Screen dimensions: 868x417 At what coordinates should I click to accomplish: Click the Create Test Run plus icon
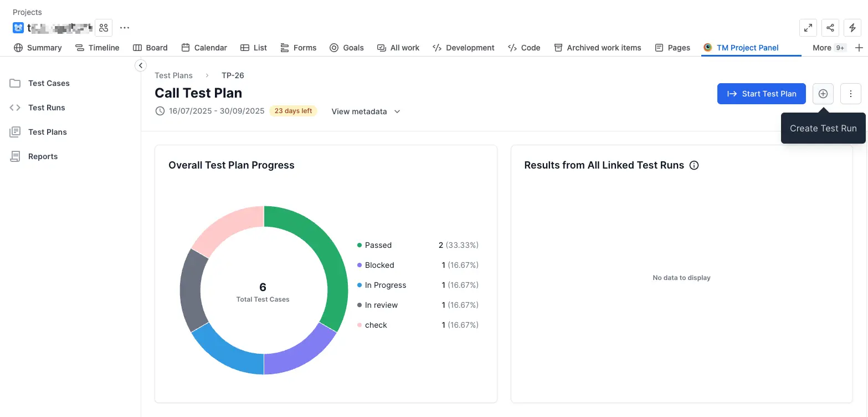point(823,94)
